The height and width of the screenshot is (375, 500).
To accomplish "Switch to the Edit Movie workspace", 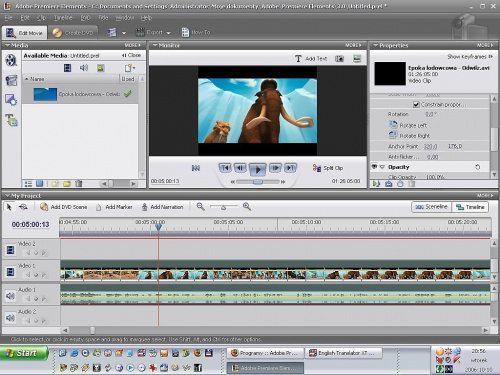I will [24, 33].
